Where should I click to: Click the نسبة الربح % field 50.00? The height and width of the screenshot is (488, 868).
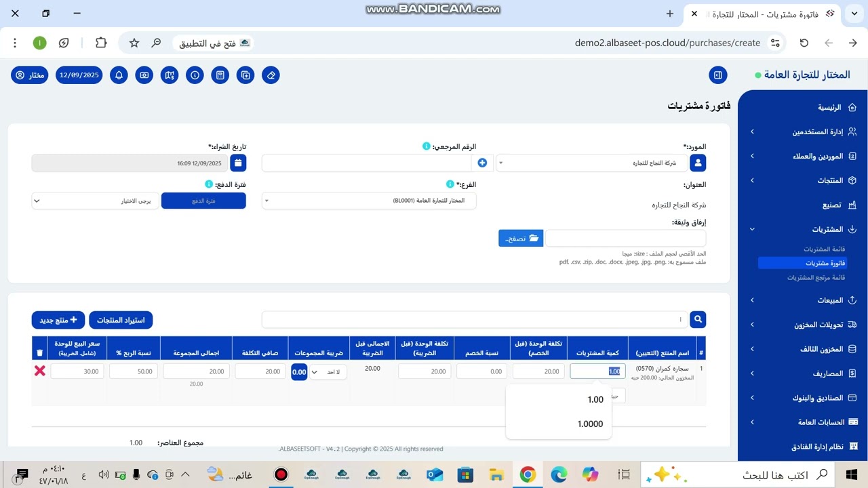click(133, 371)
